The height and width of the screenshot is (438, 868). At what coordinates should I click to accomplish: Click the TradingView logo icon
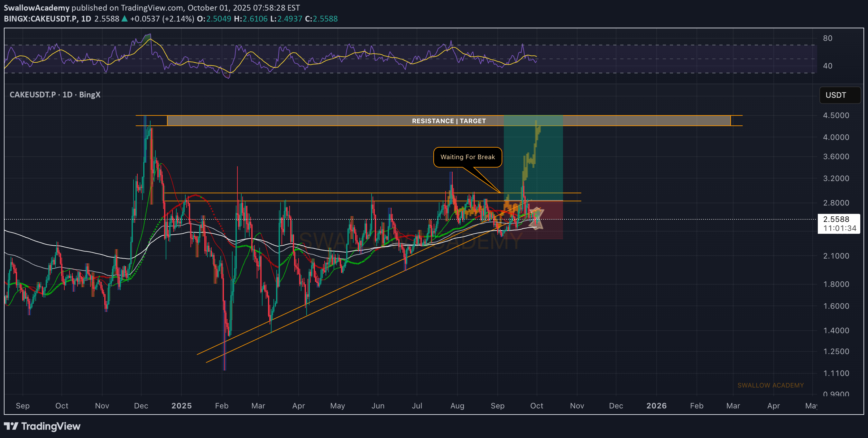tap(11, 426)
